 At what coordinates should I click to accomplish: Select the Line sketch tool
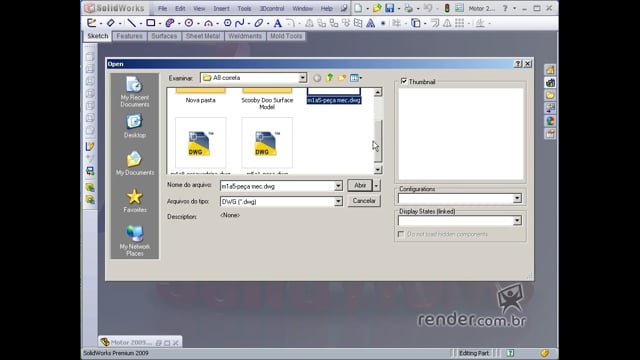click(x=131, y=23)
